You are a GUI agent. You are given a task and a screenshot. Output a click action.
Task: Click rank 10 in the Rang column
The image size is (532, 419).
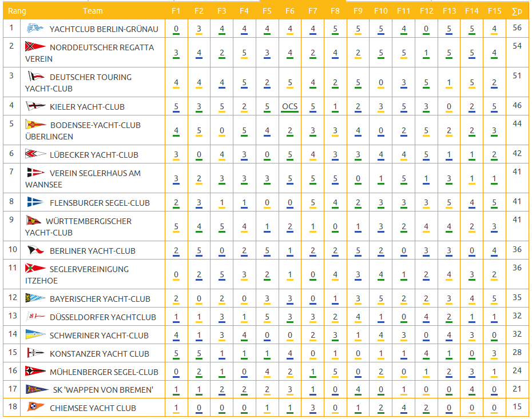point(13,249)
